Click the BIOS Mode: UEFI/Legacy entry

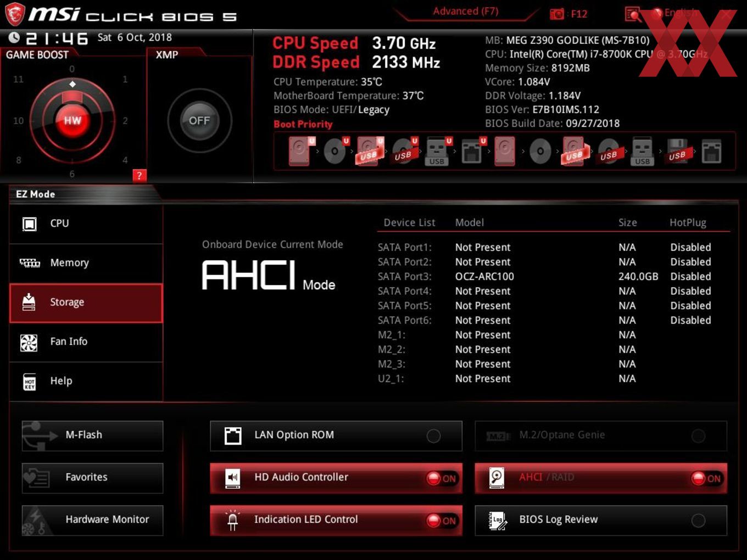point(331,110)
